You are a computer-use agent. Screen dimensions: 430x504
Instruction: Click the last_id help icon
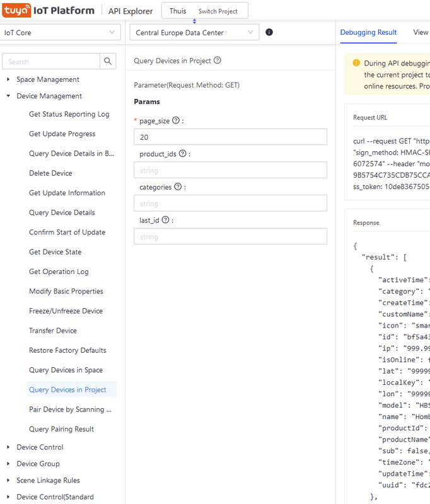(165, 220)
